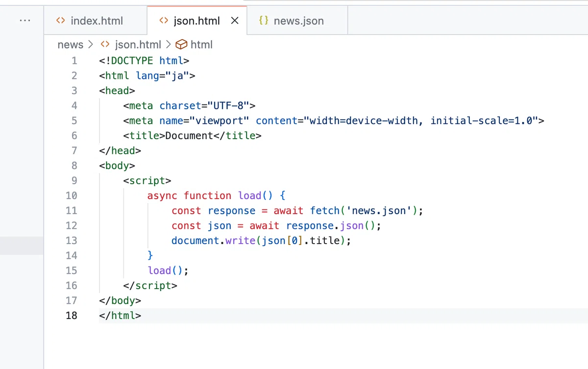Click the cube symbol icon in breadcrumb
Viewport: 588px width, 369px height.
coord(181,45)
